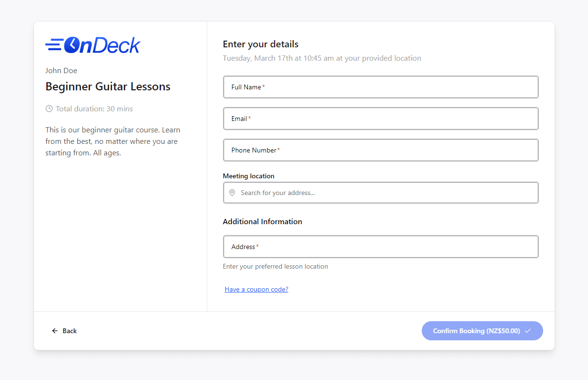Screen dimensions: 588x380
Task: Click inside the Address field under Additional Information
Action: click(381, 247)
